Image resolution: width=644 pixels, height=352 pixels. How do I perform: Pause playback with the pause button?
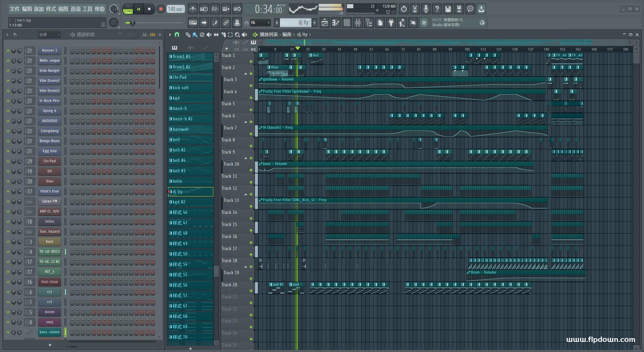tap(139, 9)
